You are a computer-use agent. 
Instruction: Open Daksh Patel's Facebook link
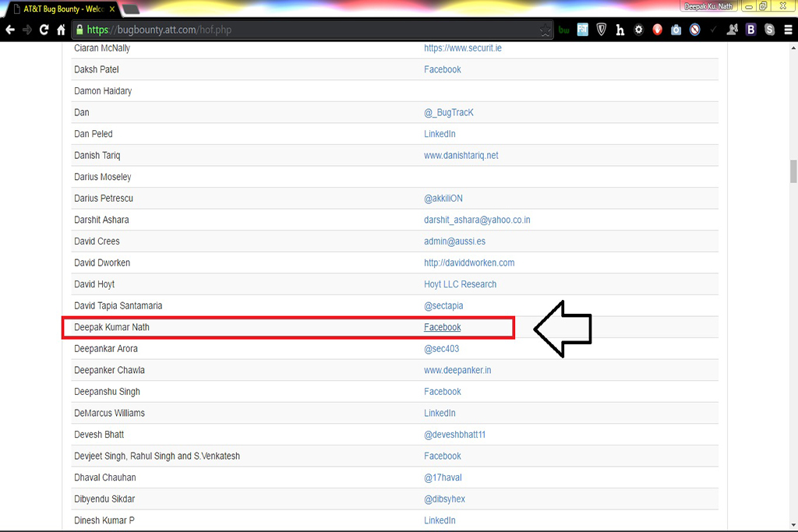click(x=443, y=69)
